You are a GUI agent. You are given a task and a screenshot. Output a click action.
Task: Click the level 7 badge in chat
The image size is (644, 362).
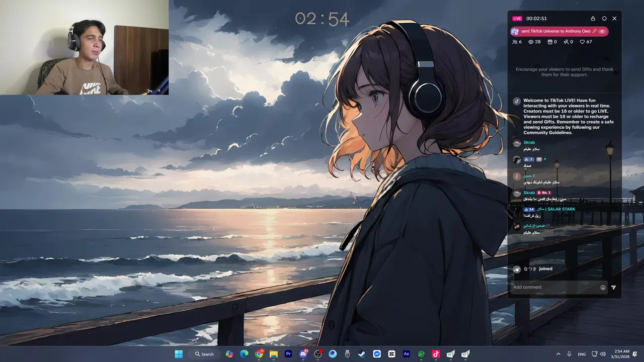point(528,159)
